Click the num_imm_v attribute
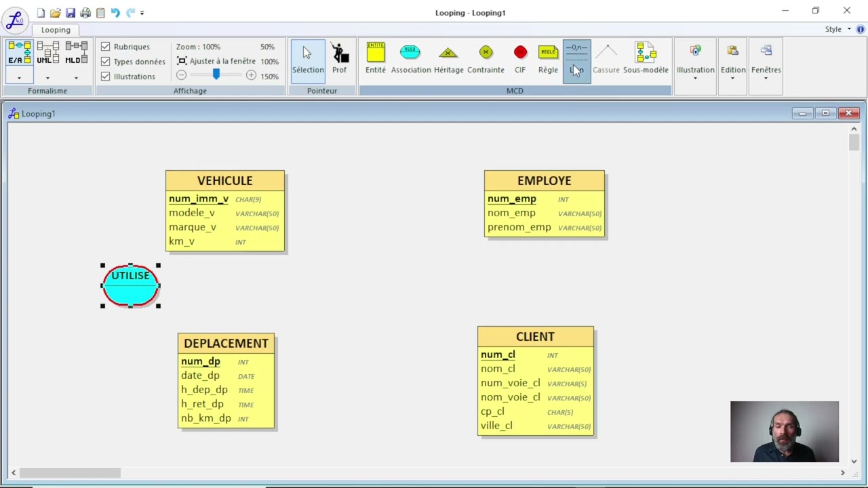The height and width of the screenshot is (488, 868). coord(199,199)
